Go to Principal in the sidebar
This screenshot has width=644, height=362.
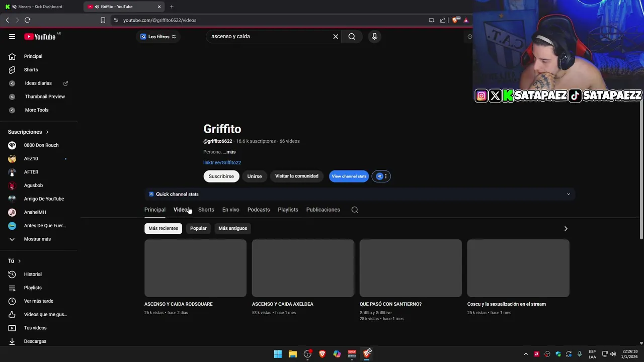tap(33, 56)
